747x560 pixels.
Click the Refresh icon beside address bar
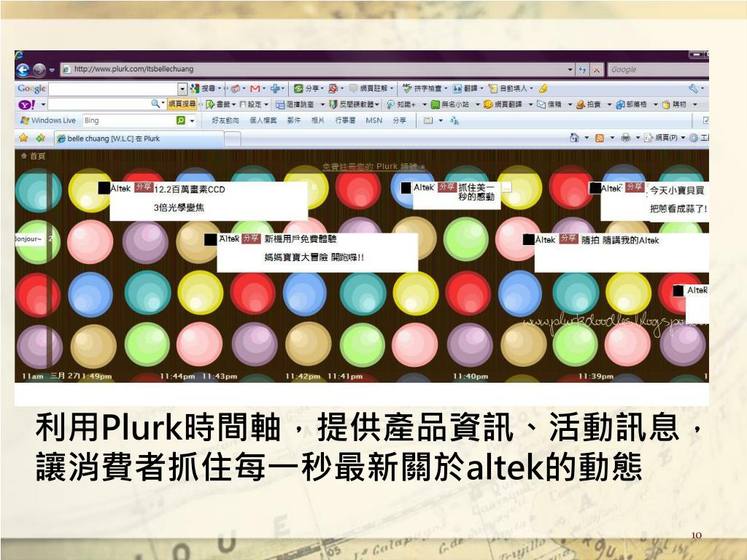[583, 69]
